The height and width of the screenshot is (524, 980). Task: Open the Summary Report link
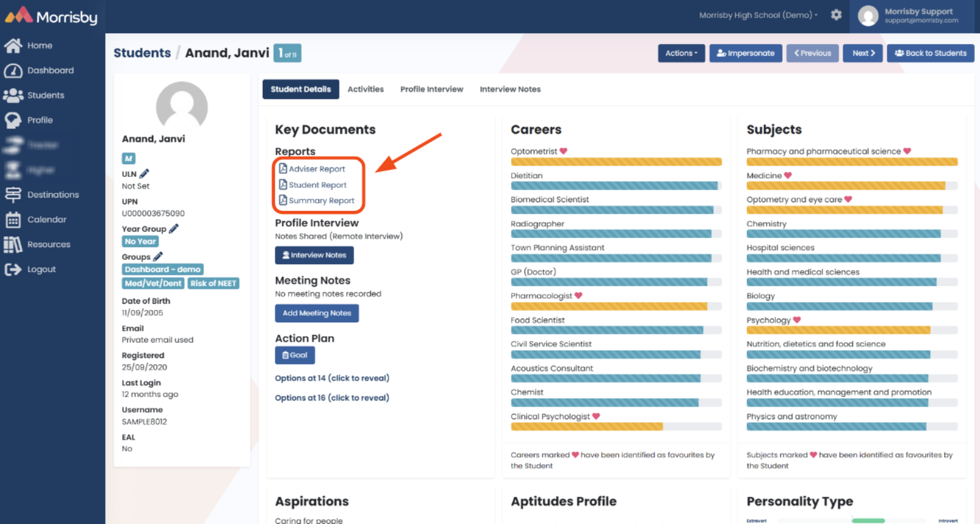click(321, 201)
